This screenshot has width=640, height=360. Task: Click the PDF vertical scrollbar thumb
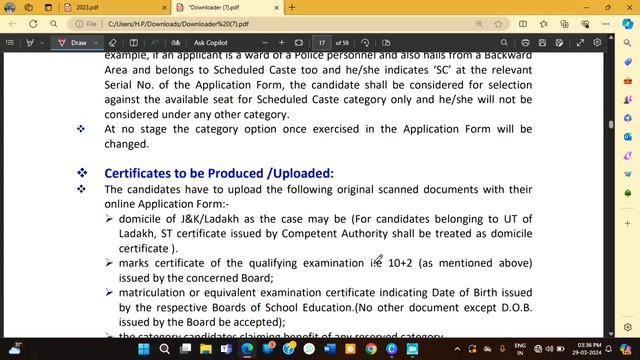click(611, 124)
